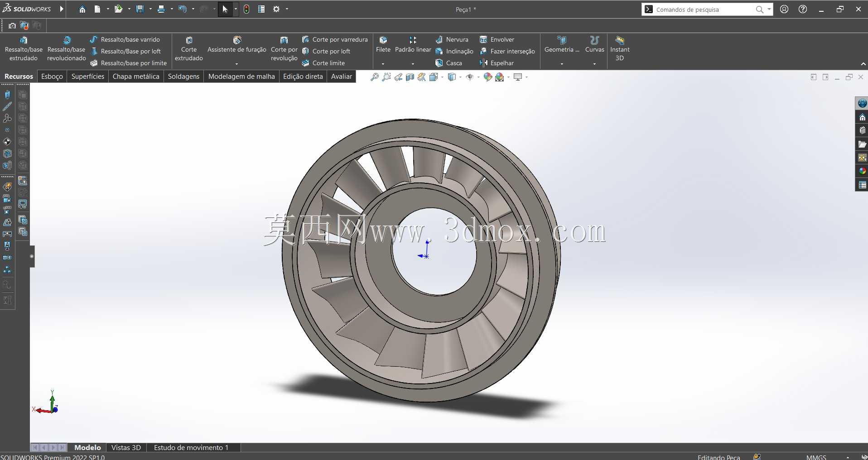Click the Nervura rib tool

click(452, 39)
